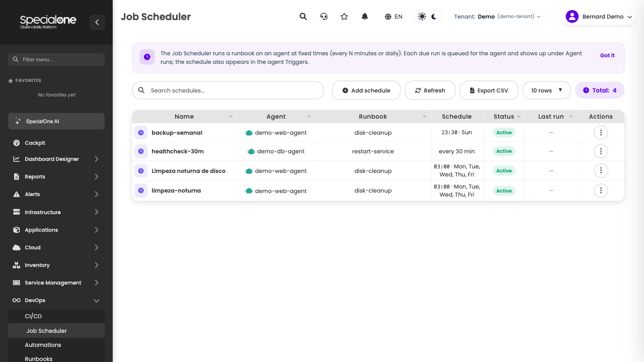The height and width of the screenshot is (362, 644).
Task: Collapse the sidebar with the chevron button
Action: coord(97,22)
